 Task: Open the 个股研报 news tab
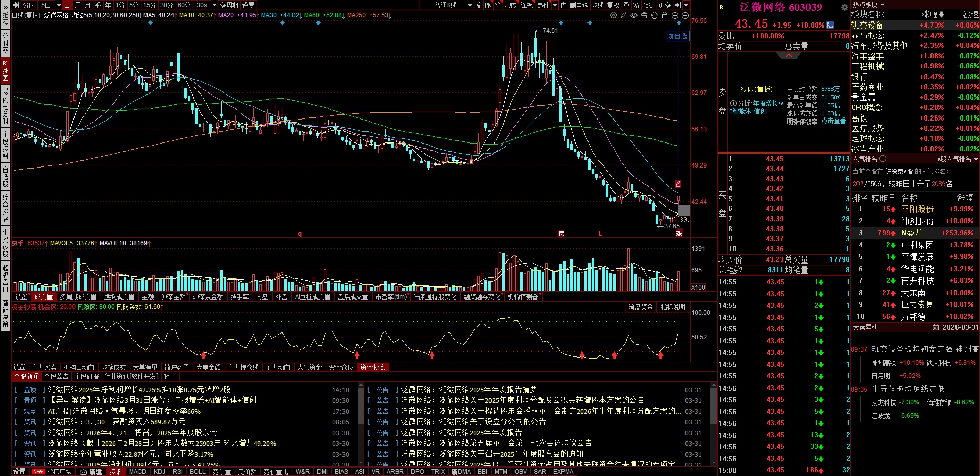87,376
